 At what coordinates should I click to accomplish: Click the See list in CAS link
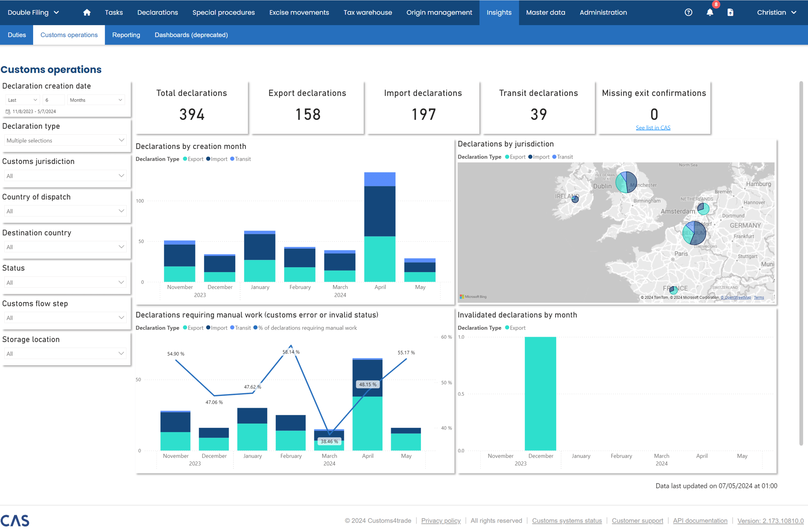tap(653, 128)
